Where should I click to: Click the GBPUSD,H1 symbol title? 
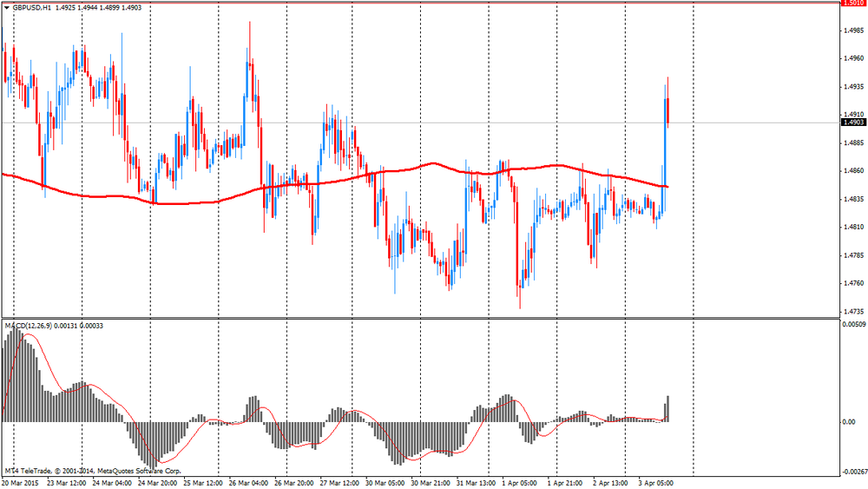[x=31, y=7]
